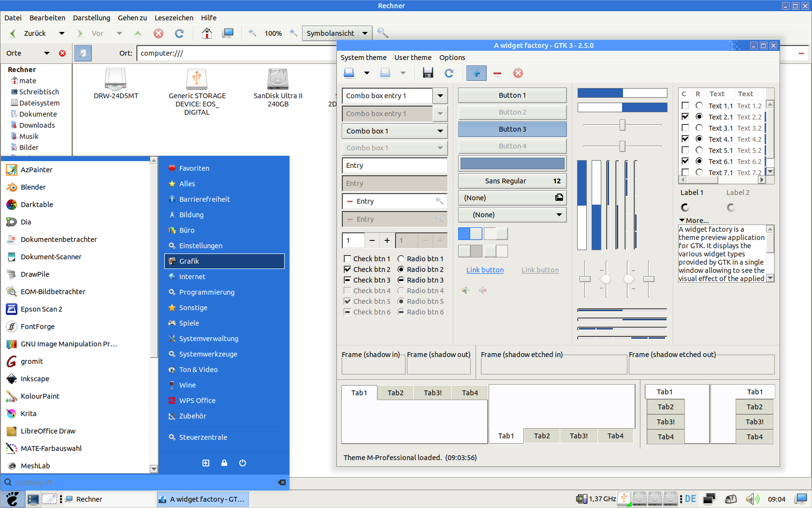Open Steuerzentrale from the menu
The image size is (812, 508).
tap(224, 437)
